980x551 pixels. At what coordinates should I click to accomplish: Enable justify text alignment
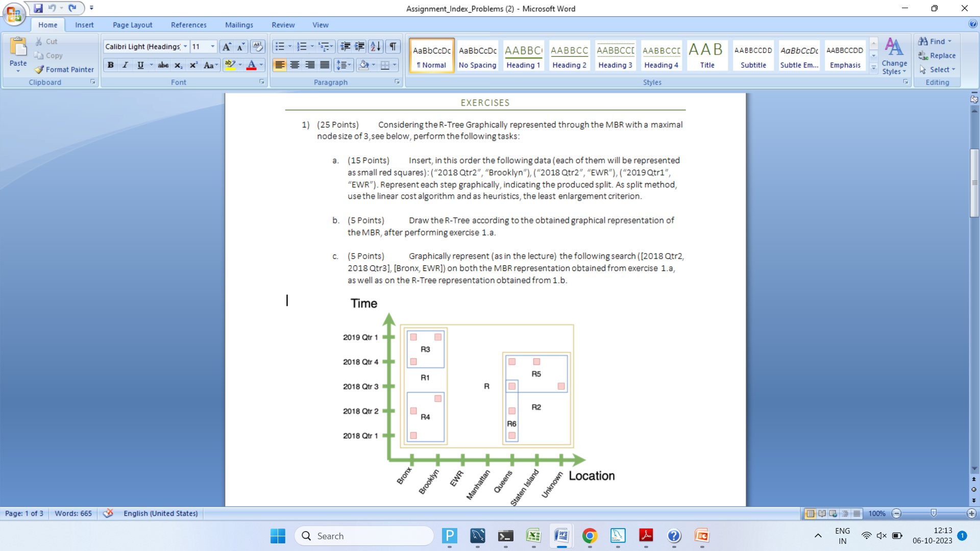point(325,65)
